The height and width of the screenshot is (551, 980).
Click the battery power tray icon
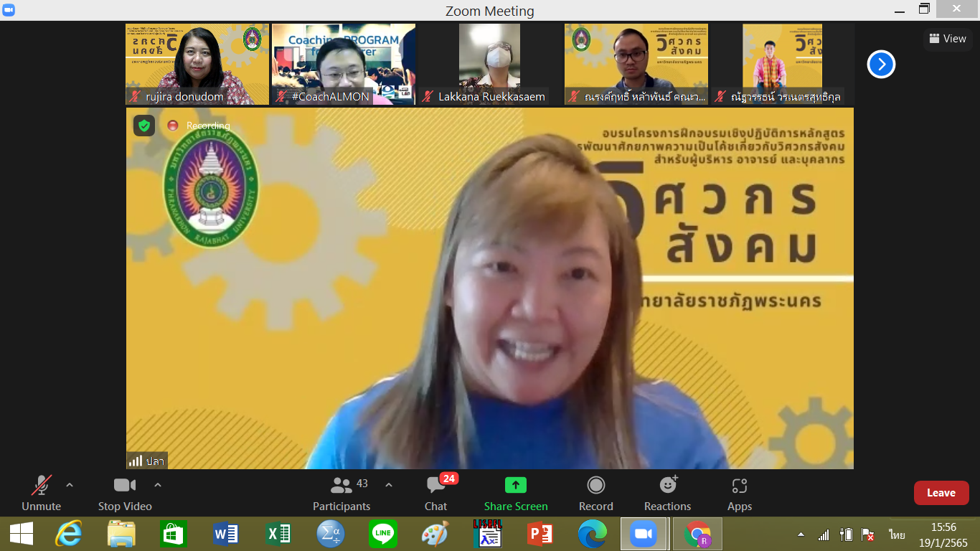point(846,534)
